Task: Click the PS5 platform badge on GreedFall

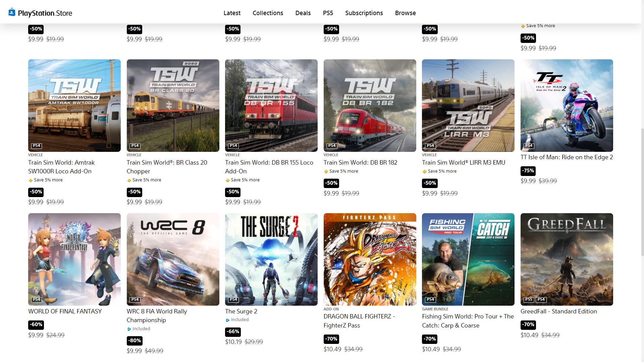Action: click(x=529, y=300)
